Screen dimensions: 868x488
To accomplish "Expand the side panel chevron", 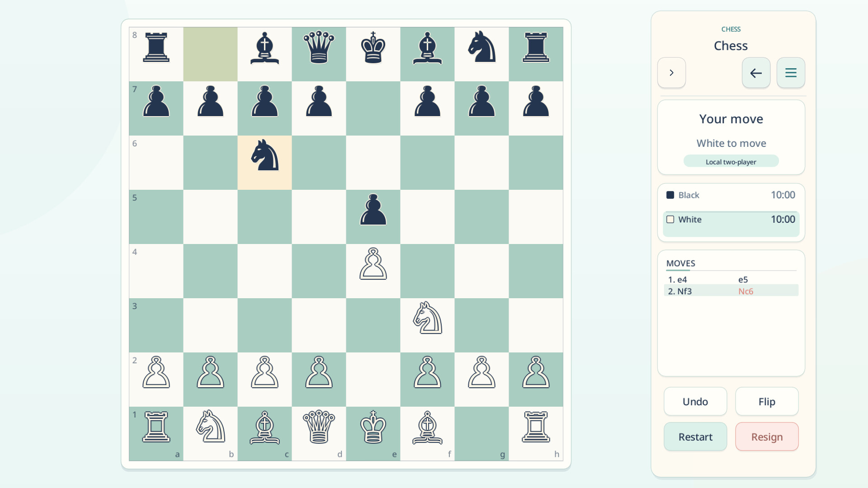I will (671, 73).
